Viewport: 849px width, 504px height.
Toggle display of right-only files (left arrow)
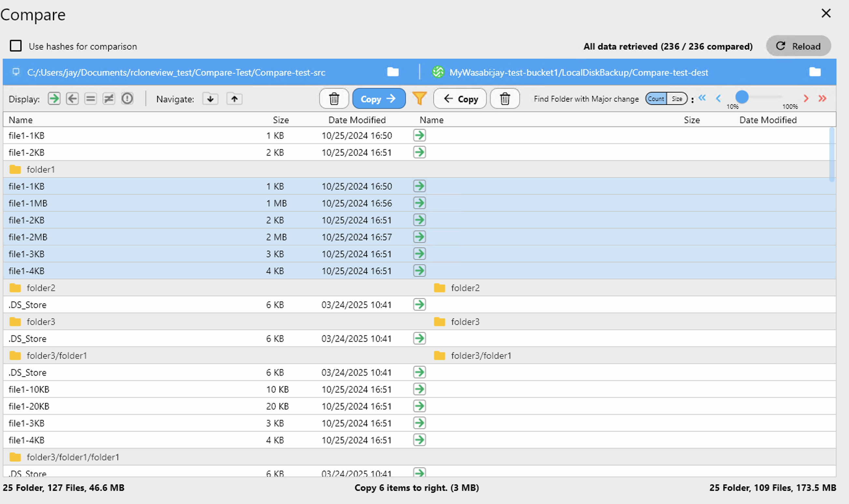[72, 99]
